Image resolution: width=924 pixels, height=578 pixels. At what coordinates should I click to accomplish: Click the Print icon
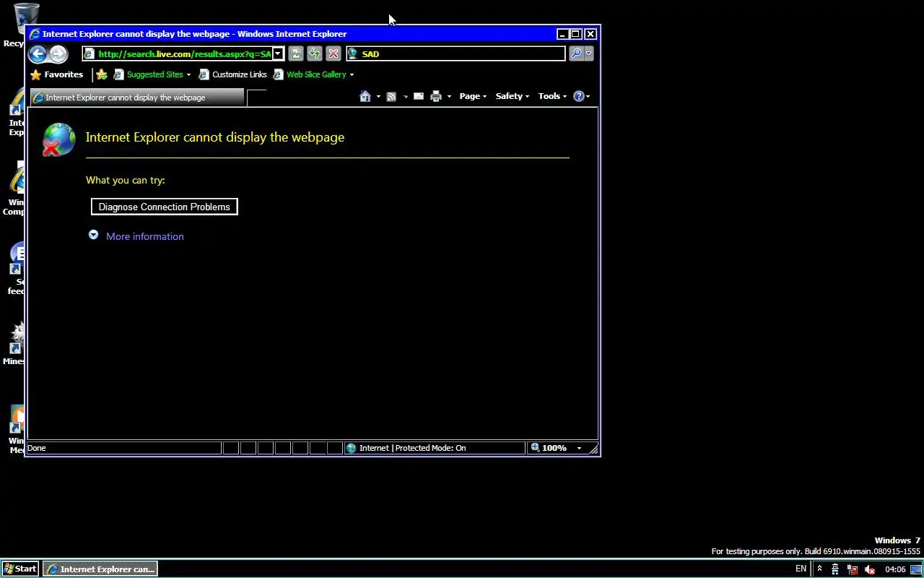tap(436, 96)
